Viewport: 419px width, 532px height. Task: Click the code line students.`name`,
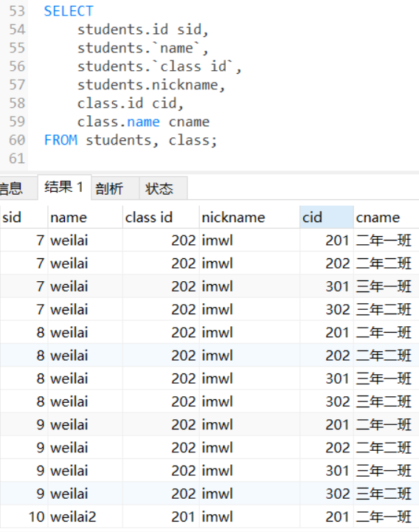(x=143, y=48)
